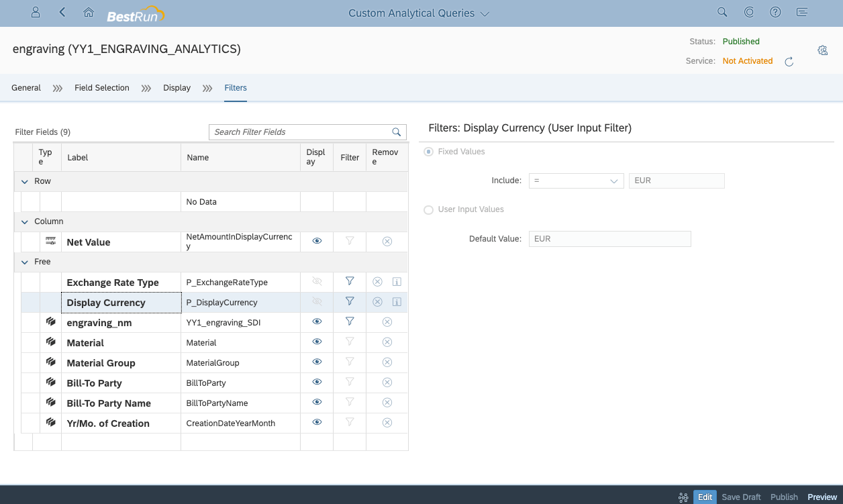Viewport: 843px width, 504px height.
Task: Open the info icon for Exchange Rate Type
Action: [397, 282]
